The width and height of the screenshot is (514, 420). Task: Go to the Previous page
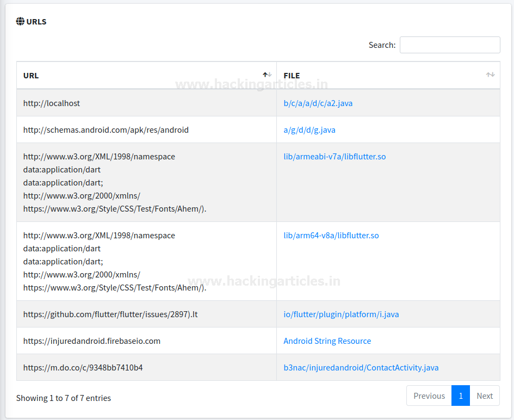click(x=429, y=396)
